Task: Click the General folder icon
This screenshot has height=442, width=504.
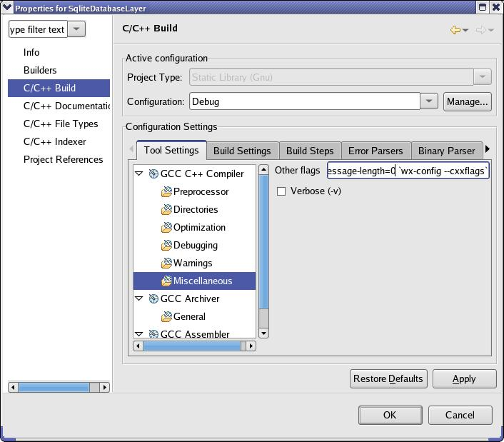Action: (x=166, y=316)
